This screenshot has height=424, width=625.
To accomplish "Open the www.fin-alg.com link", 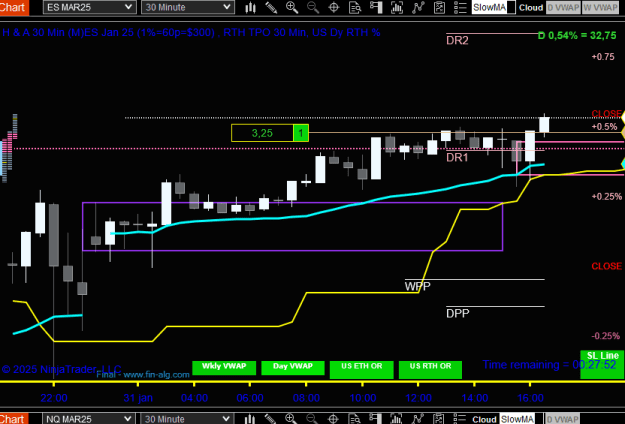I will (156, 375).
